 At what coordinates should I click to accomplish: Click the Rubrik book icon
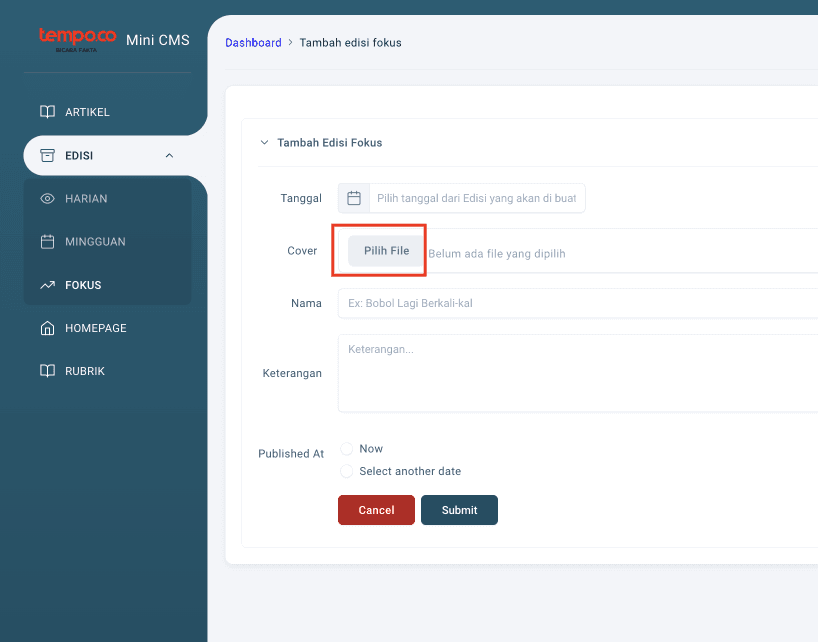coord(47,371)
